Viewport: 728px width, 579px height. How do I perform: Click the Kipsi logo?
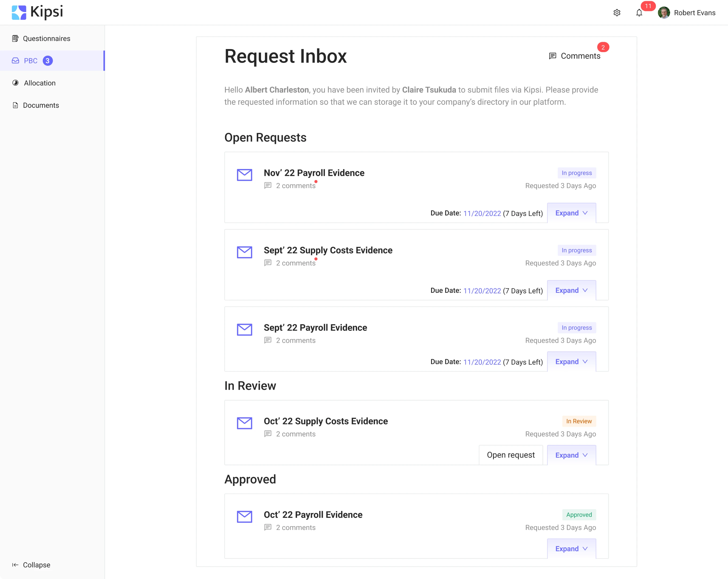point(37,12)
